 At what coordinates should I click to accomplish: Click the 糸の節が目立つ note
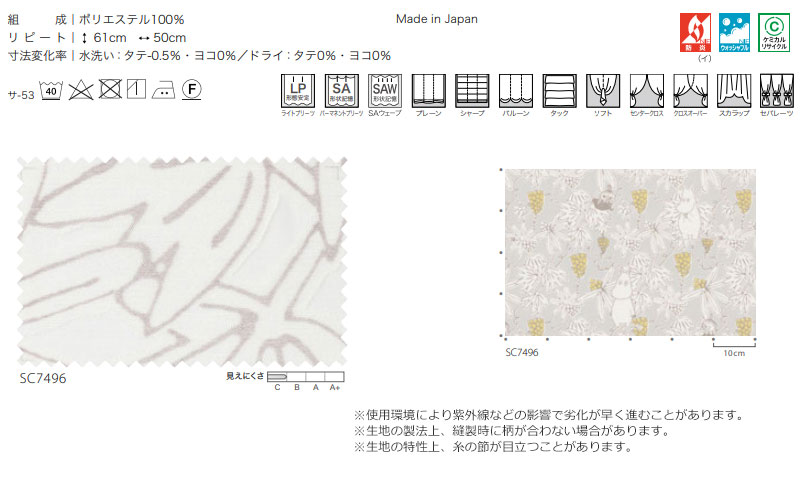tap(493, 447)
